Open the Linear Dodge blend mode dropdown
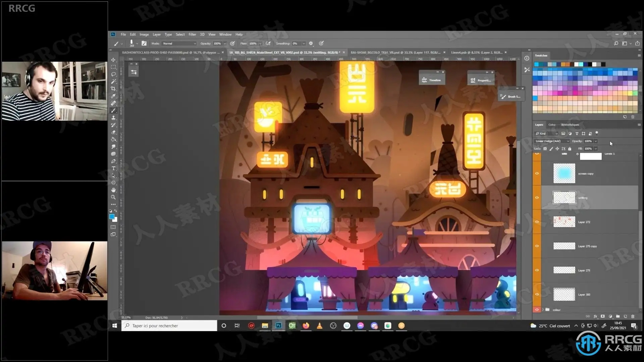 click(552, 141)
